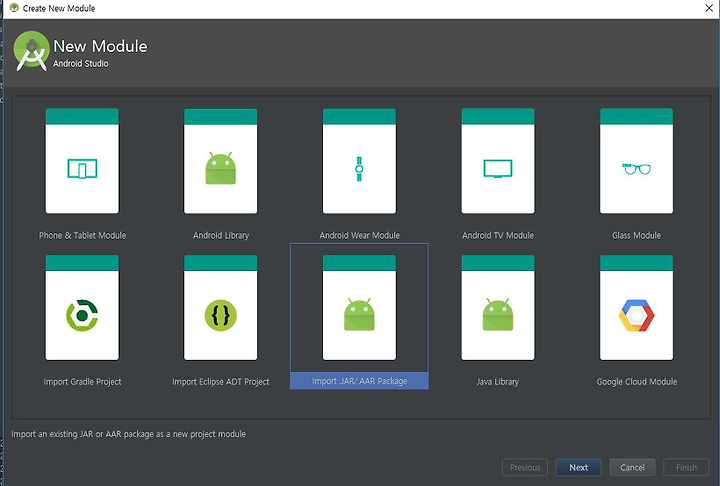
Task: Select the Google Cloud Module card
Action: [636, 308]
